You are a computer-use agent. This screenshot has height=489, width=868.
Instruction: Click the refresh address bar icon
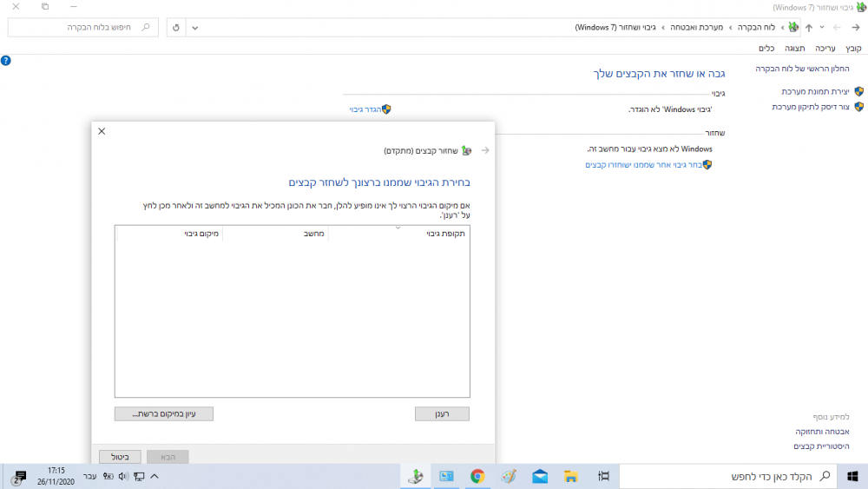coord(176,28)
